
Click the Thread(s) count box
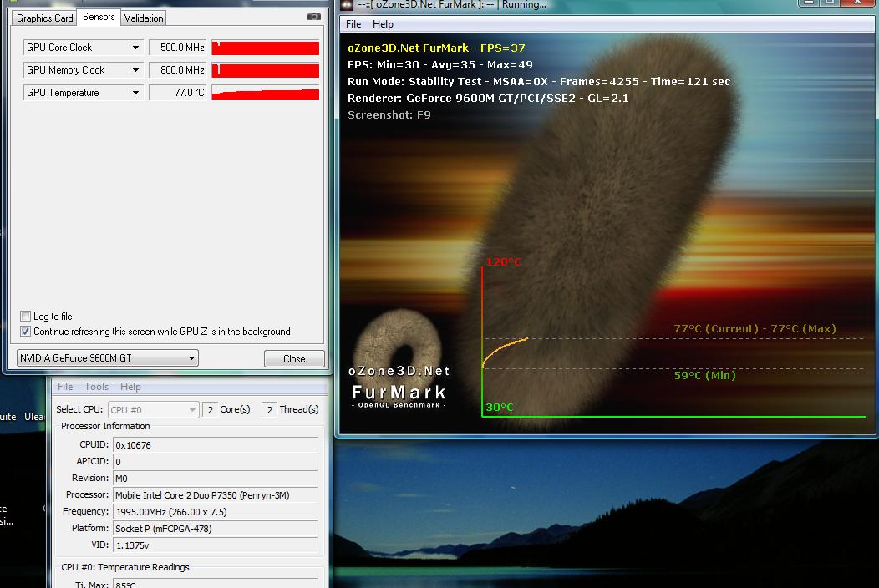270,410
